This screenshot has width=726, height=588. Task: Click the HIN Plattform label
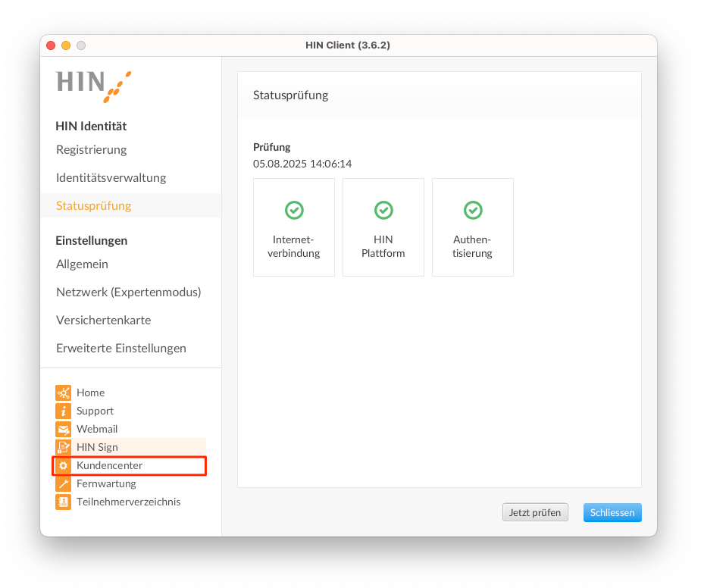click(x=383, y=246)
